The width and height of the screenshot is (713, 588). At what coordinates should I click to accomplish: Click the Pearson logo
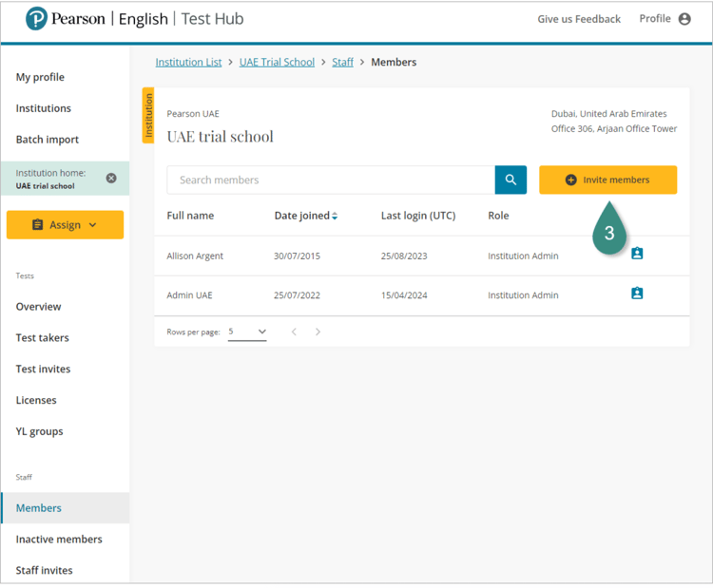38,19
